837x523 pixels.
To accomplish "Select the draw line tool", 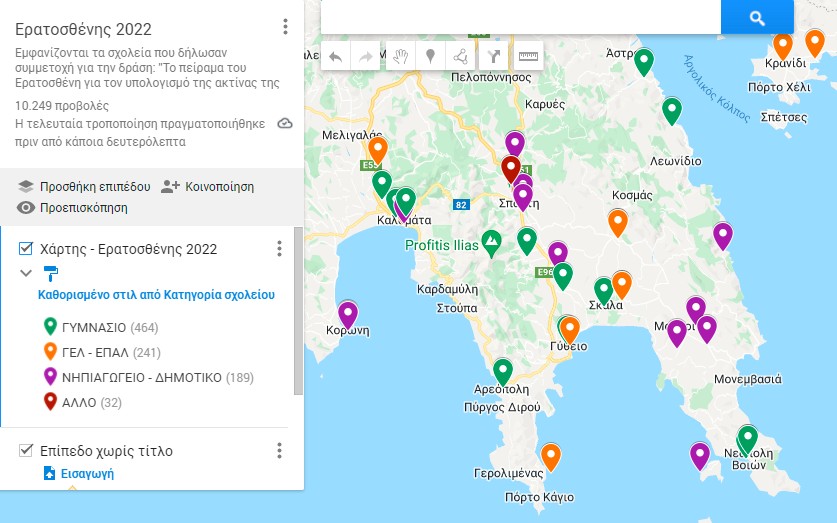I will click(x=461, y=57).
